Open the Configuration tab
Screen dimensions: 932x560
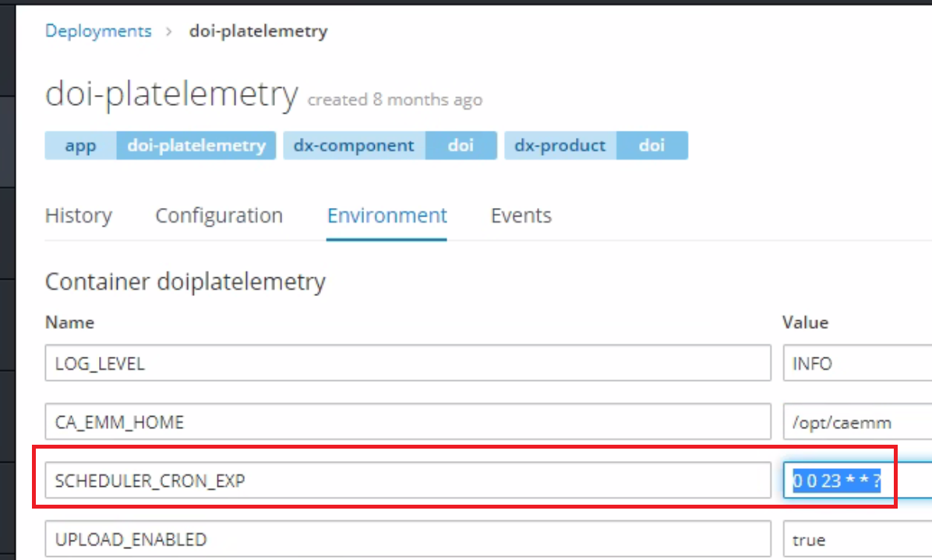coord(219,216)
